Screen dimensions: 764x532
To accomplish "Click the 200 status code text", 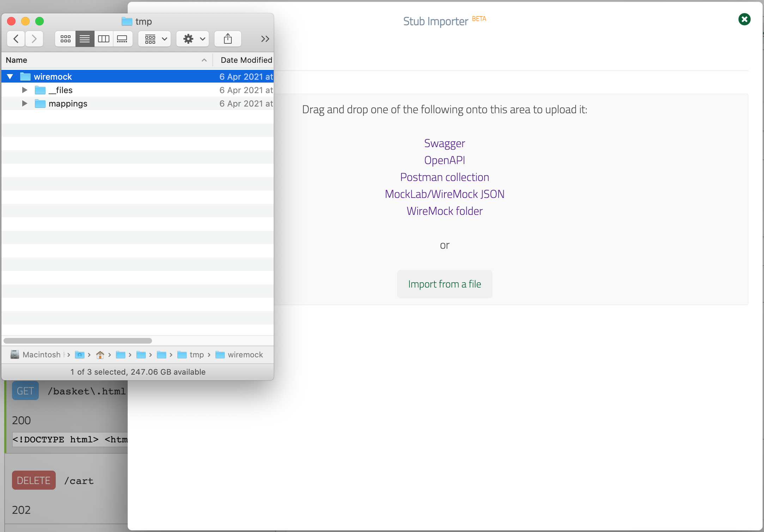I will 22,420.
